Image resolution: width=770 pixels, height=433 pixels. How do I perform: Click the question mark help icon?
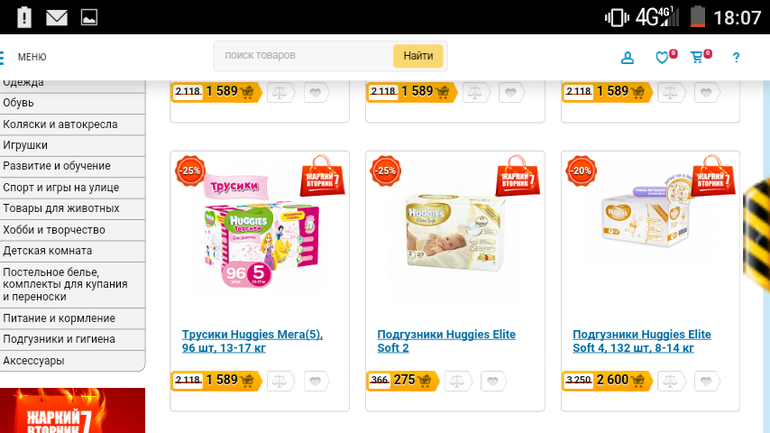coord(736,57)
